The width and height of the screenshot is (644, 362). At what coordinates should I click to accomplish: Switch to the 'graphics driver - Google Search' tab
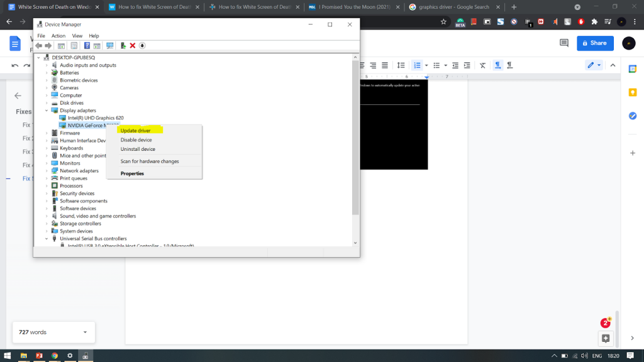[454, 7]
